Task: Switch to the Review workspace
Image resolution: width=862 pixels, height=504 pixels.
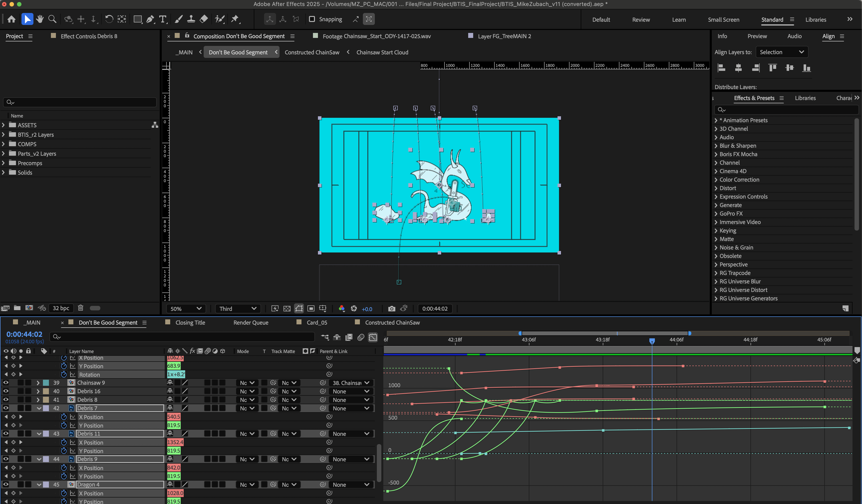Action: [x=641, y=19]
